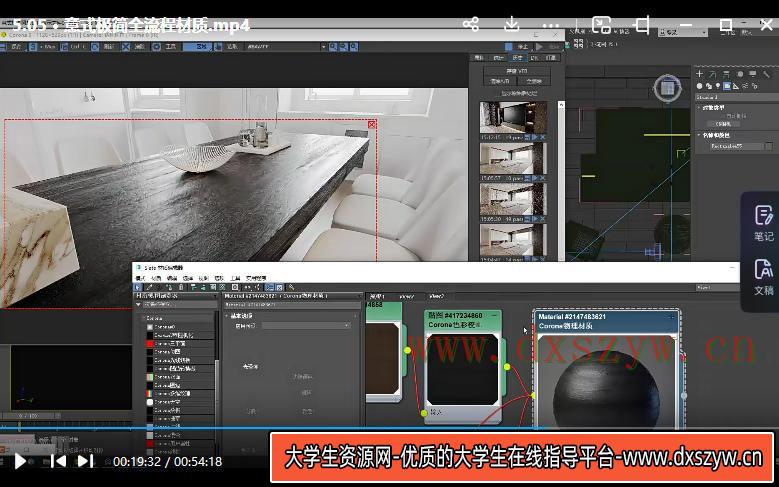
Task: Skip to the next video
Action: click(85, 461)
